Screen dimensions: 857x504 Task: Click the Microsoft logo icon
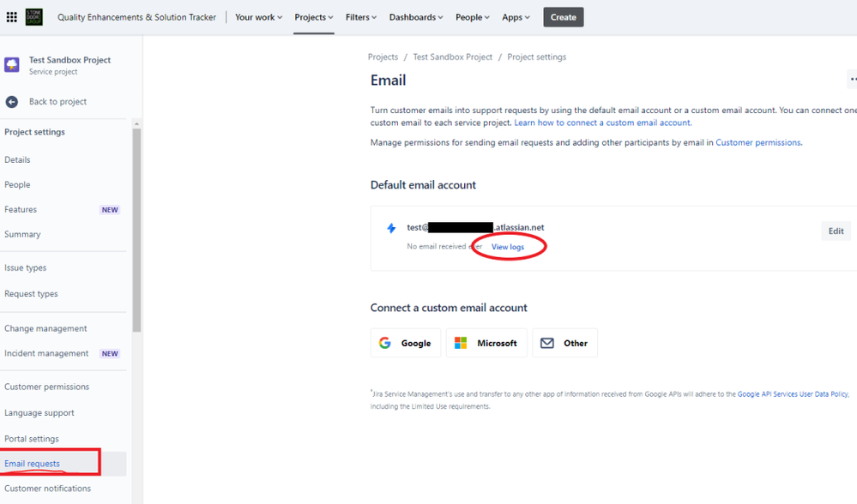point(461,343)
